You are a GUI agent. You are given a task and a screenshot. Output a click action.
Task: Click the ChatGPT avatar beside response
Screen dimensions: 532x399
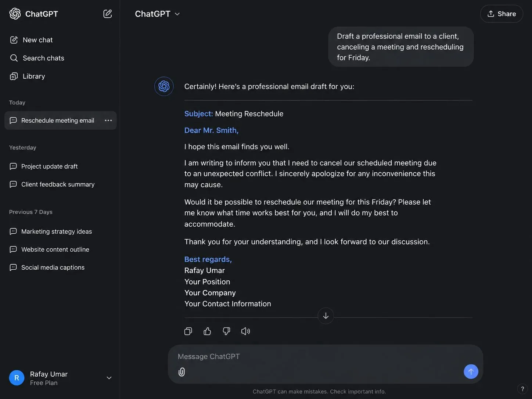coord(164,86)
